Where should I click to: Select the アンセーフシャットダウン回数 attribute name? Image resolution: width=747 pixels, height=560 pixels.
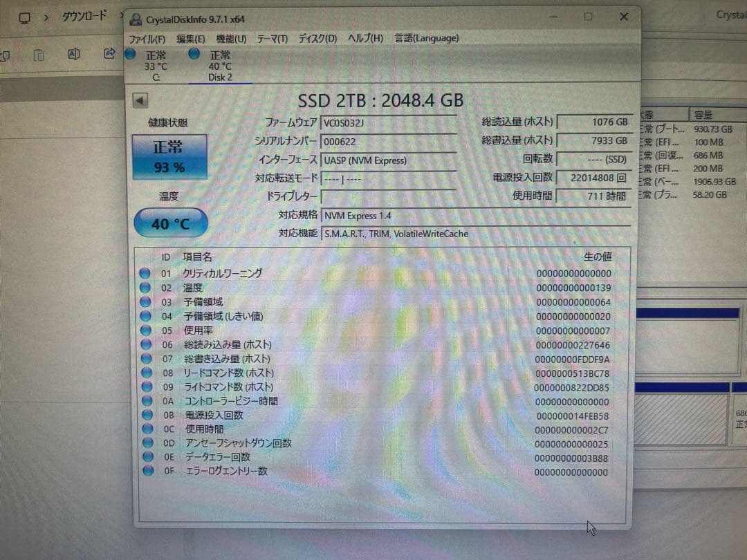[x=238, y=443]
